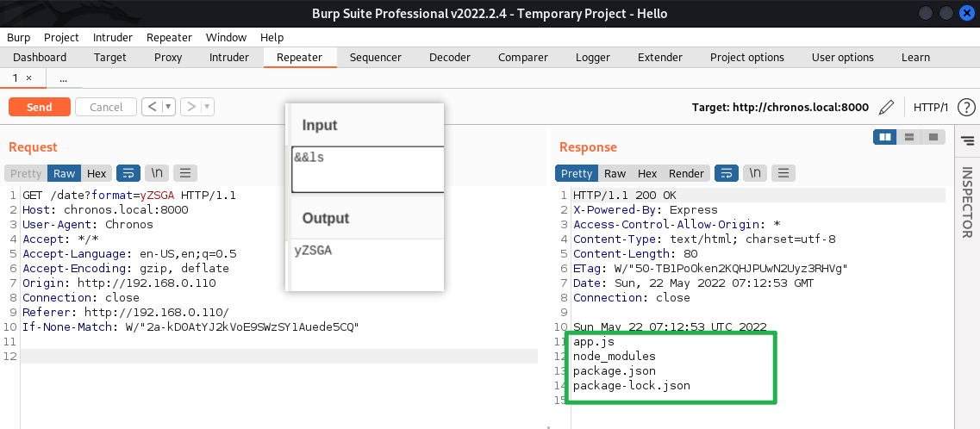Image resolution: width=980 pixels, height=429 pixels.
Task: Switch to combined tab layout icon
Action: click(x=933, y=137)
